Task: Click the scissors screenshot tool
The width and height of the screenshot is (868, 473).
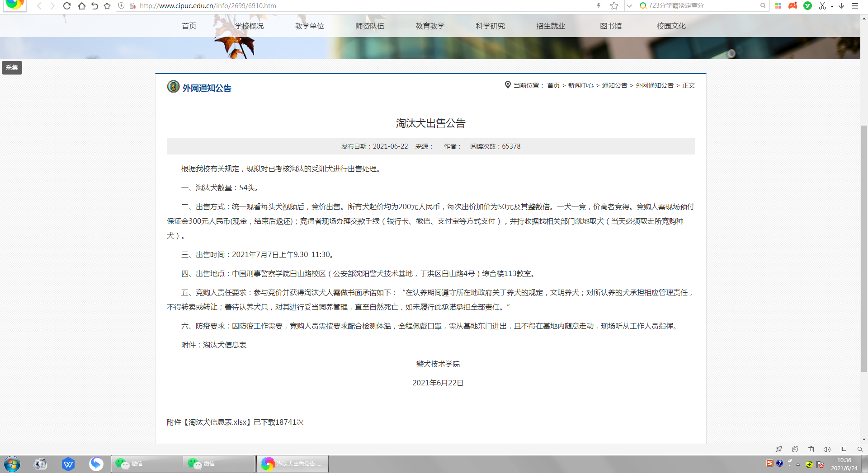Action: click(x=822, y=6)
